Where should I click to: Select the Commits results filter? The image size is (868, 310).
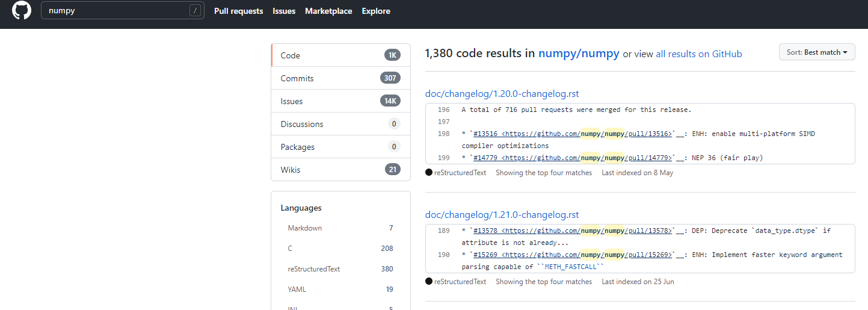click(x=340, y=78)
